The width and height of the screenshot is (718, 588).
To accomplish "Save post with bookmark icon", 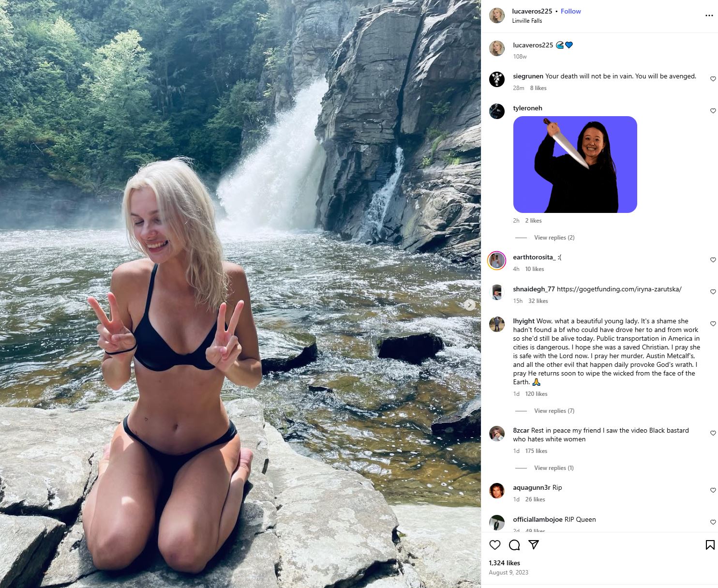I will click(710, 545).
